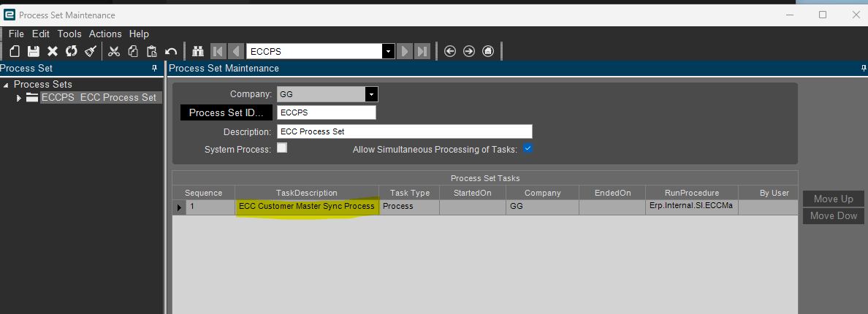Navigate forward with circled right arrow
Image resolution: width=868 pixels, height=314 pixels.
coord(469,51)
